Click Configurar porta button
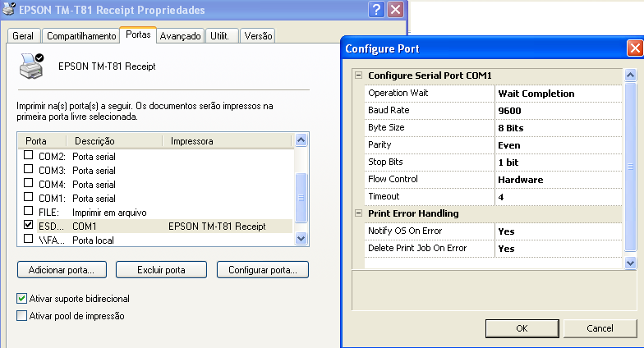 [263, 270]
